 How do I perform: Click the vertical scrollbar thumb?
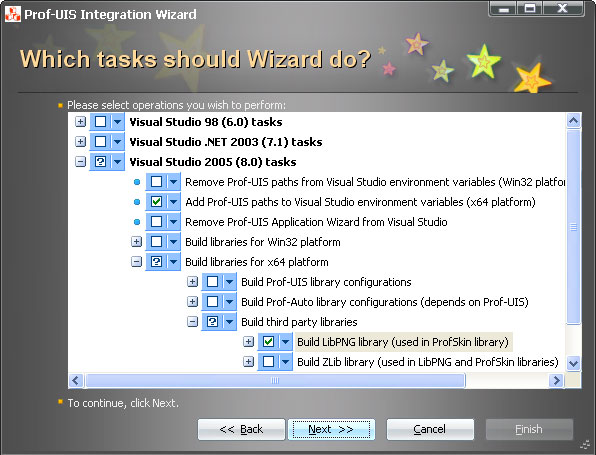(573, 227)
